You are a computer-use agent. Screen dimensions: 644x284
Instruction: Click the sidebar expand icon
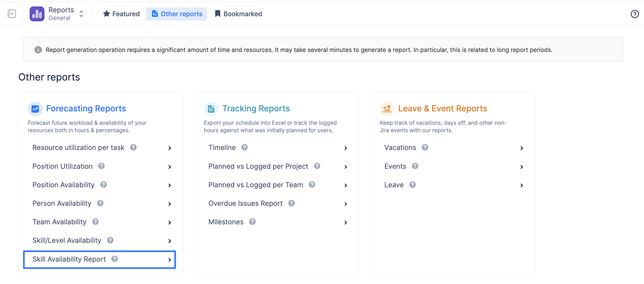12,14
